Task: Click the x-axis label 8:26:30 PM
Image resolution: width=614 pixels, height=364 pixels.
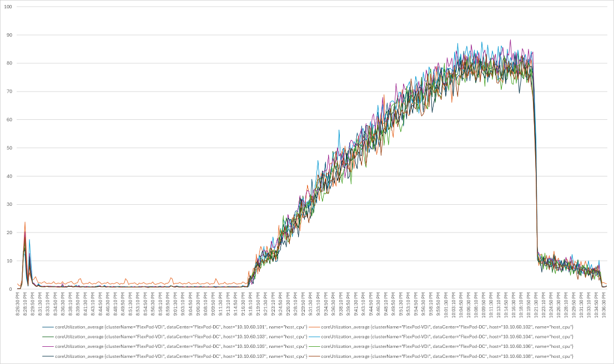Action: tap(18, 305)
